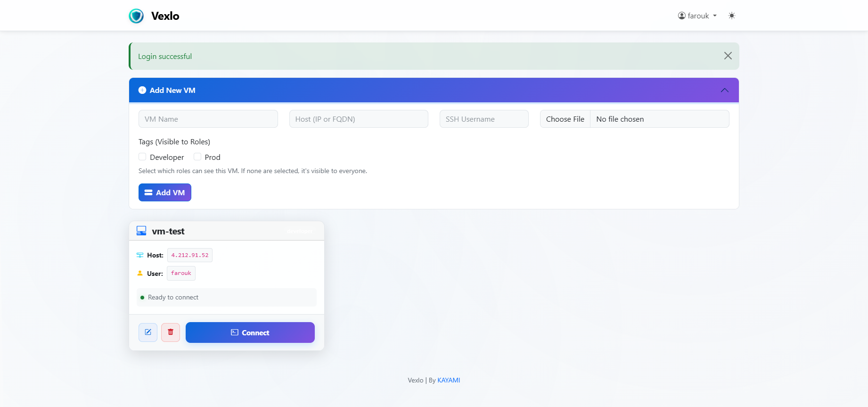Click Choose File to upload a key
Viewport: 868px width, 407px height.
(565, 119)
